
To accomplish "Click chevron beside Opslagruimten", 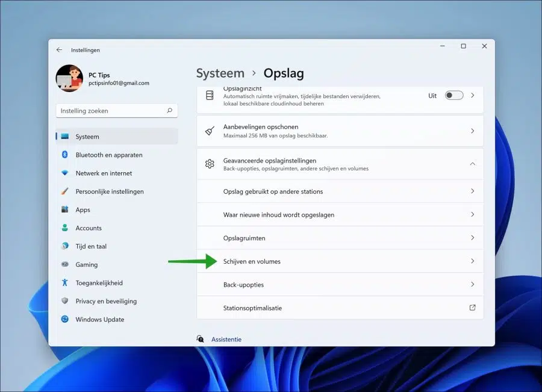I will (x=473, y=238).
